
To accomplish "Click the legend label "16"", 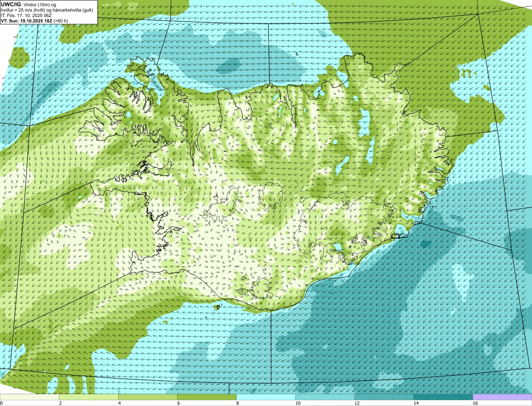I will click(x=475, y=403).
